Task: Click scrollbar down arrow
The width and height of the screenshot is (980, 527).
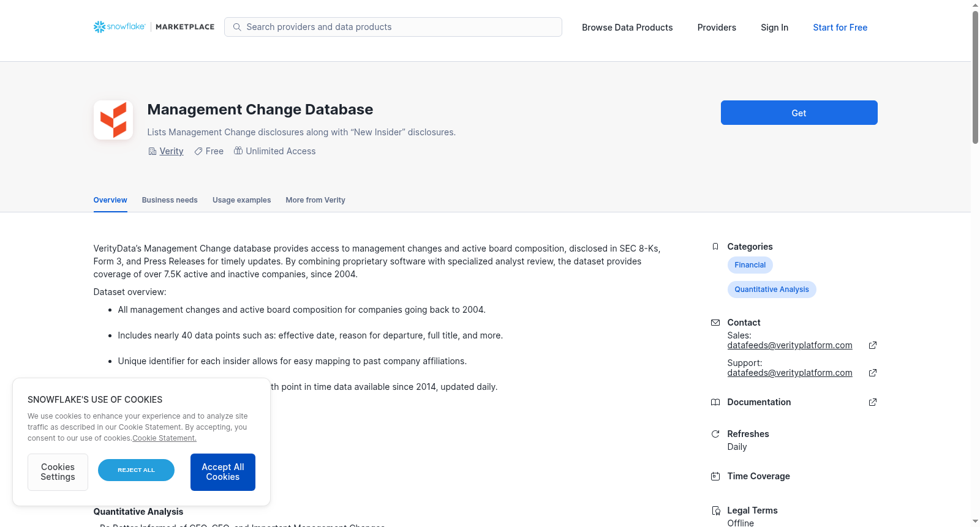Action: point(975,522)
